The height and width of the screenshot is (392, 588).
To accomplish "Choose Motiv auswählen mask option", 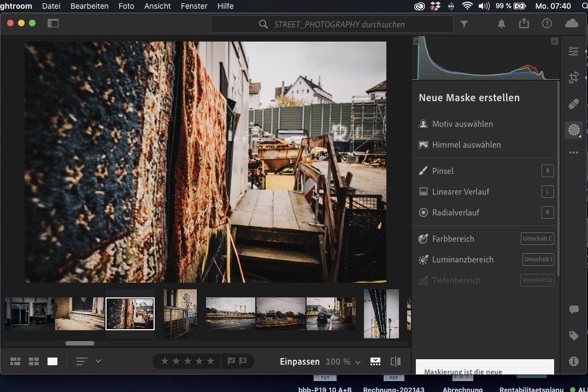I will point(462,124).
